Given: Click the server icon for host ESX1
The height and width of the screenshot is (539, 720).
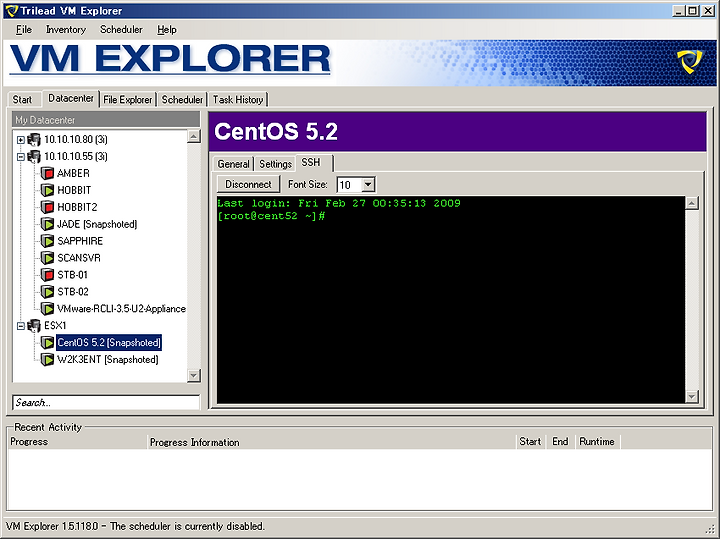Looking at the screenshot, I should [x=34, y=326].
